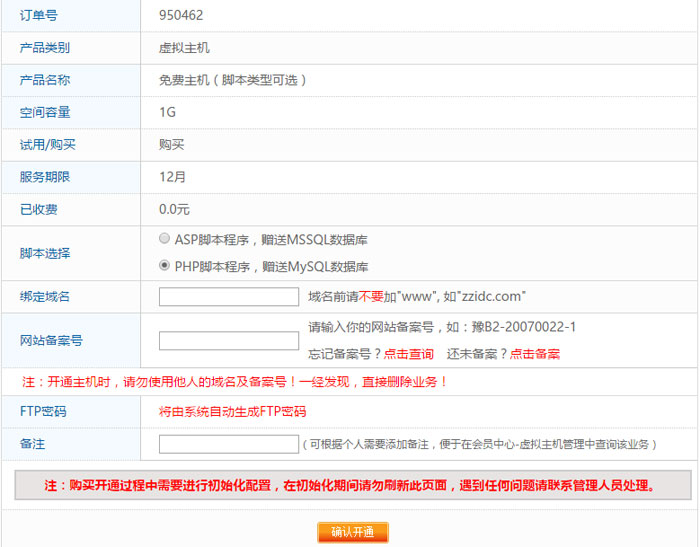Click the gray 初始化配置 notice box
This screenshot has height=547, width=700.
[352, 486]
